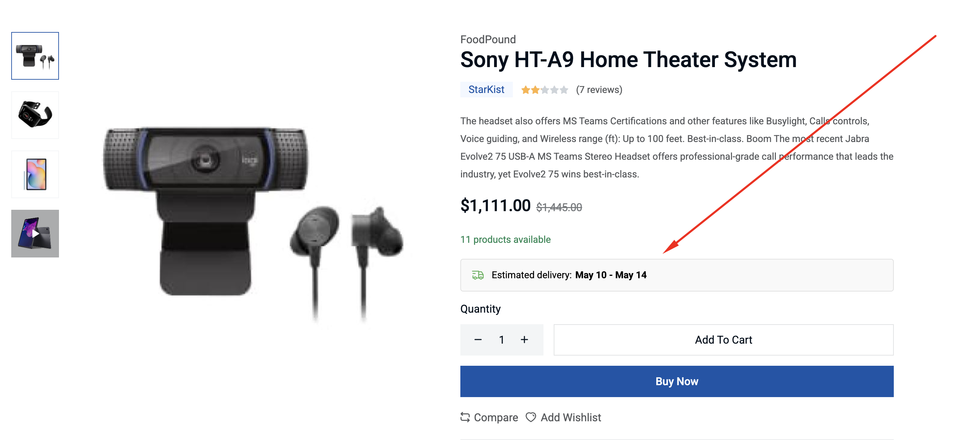Click the compare arrows icon
This screenshot has width=980, height=440.
click(465, 417)
